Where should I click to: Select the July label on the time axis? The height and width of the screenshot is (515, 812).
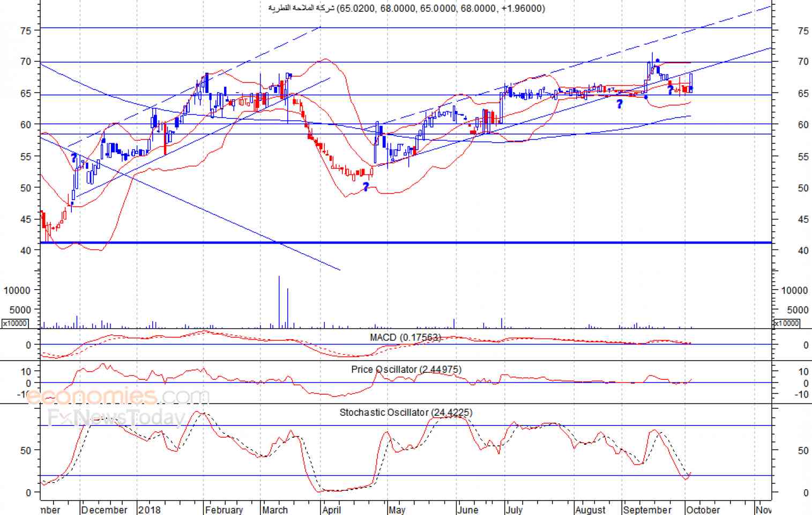point(514,510)
